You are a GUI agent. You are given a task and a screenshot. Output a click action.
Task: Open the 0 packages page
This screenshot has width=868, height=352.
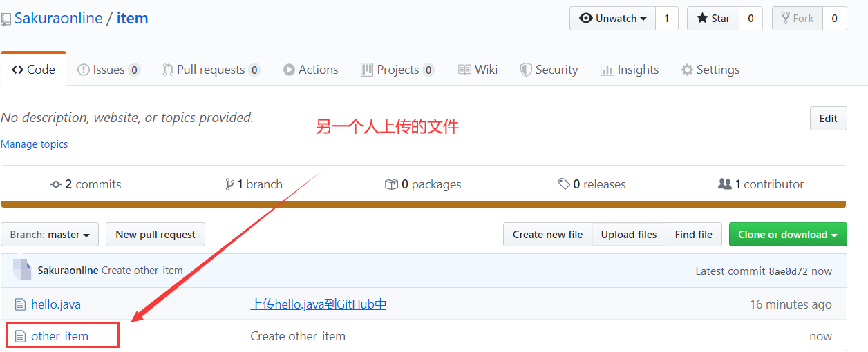pos(423,184)
